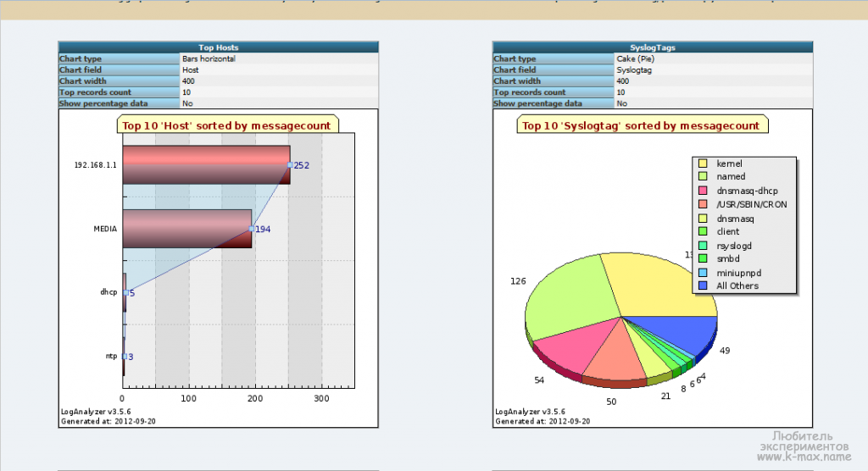Click the 252 data point marker

pos(290,165)
